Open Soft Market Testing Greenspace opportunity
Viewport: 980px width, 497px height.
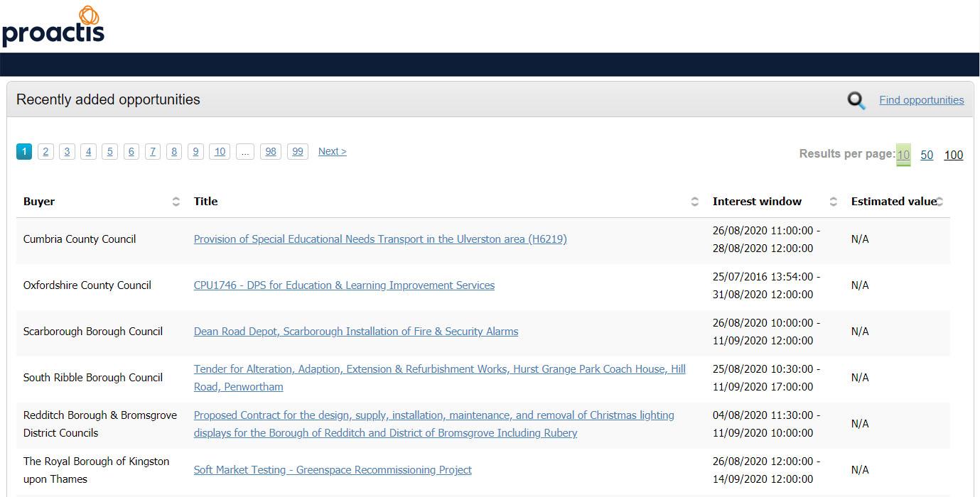tap(333, 470)
